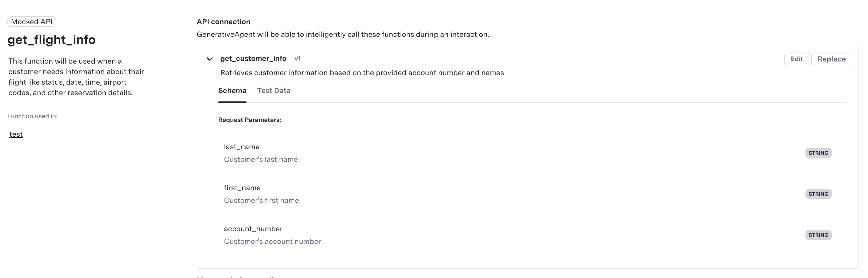
Task: Click the get_customer_info function name
Action: (x=253, y=59)
